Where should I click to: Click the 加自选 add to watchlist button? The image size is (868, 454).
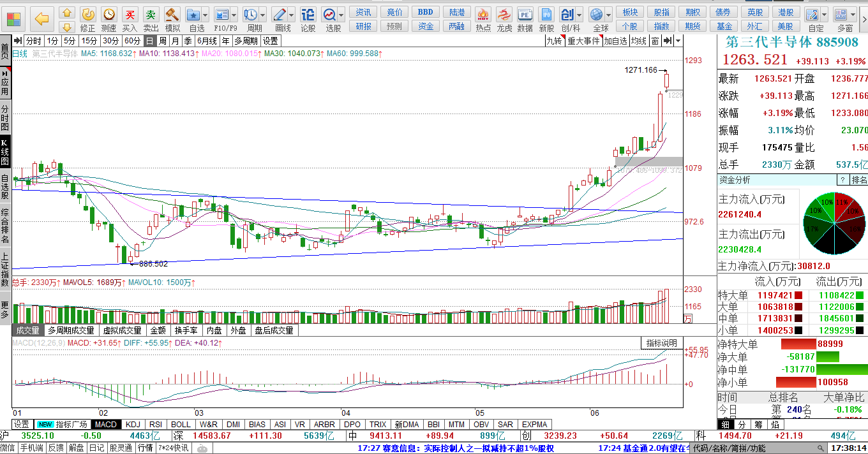click(616, 41)
